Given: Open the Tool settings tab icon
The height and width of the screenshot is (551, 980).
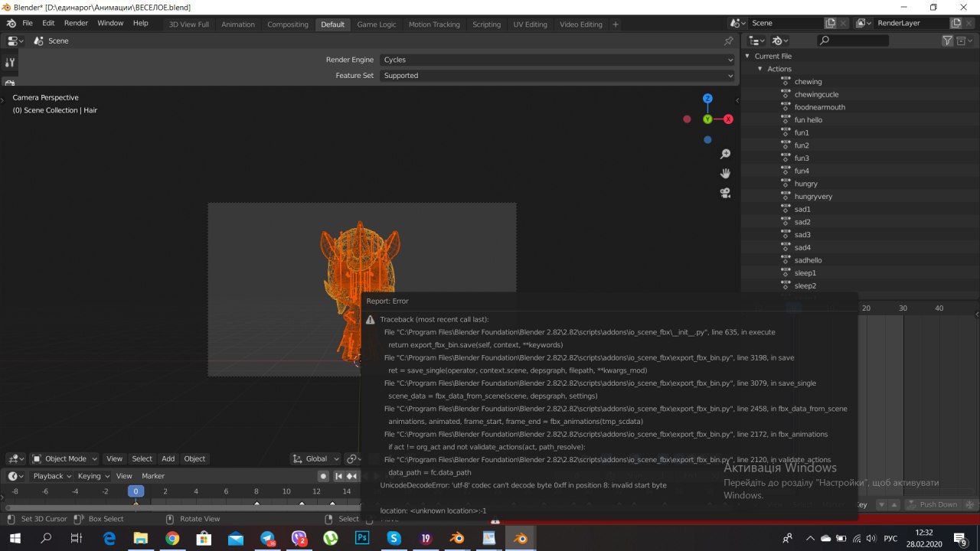Looking at the screenshot, I should tap(10, 63).
